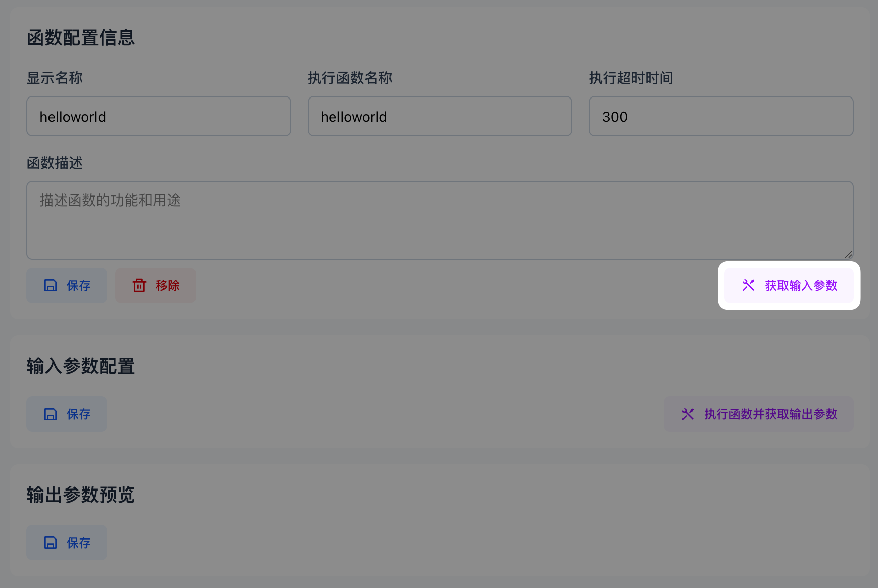
Task: Click the 函数描述 field label
Action: tap(55, 163)
